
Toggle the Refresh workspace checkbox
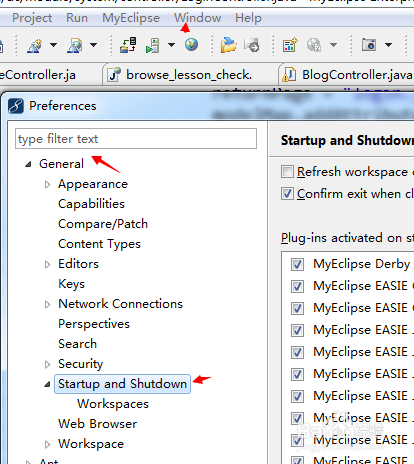tap(287, 172)
